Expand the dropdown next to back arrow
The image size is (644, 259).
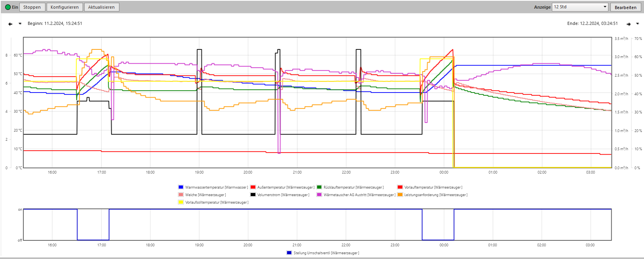20,24
